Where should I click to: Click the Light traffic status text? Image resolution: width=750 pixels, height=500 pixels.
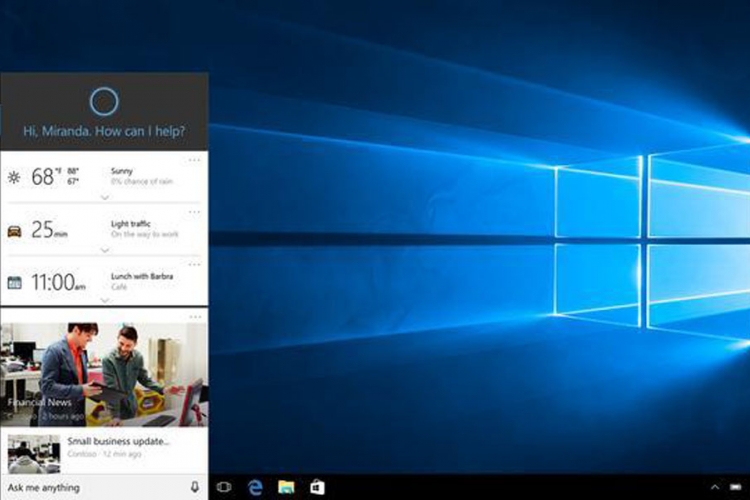[x=131, y=224]
